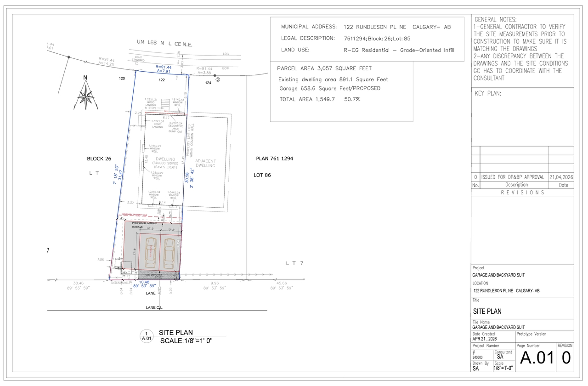Click the 'ADJACENT DWELLING' label
This screenshot has width=588, height=386.
(x=205, y=164)
